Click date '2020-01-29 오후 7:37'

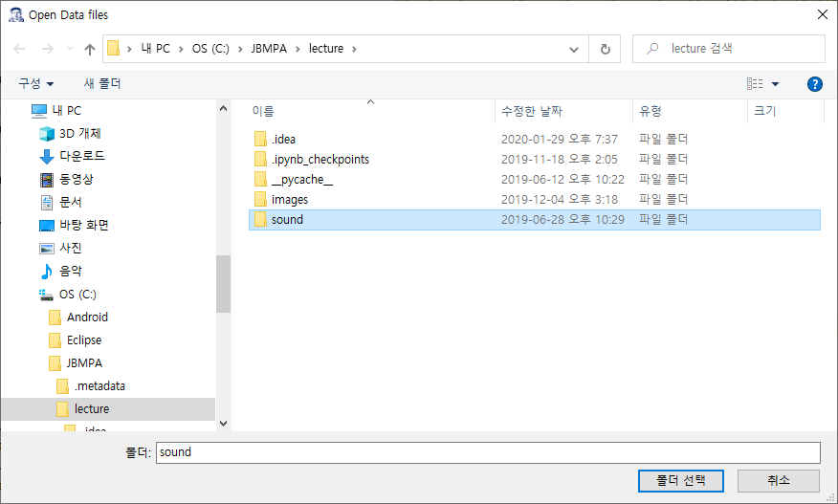pos(559,139)
